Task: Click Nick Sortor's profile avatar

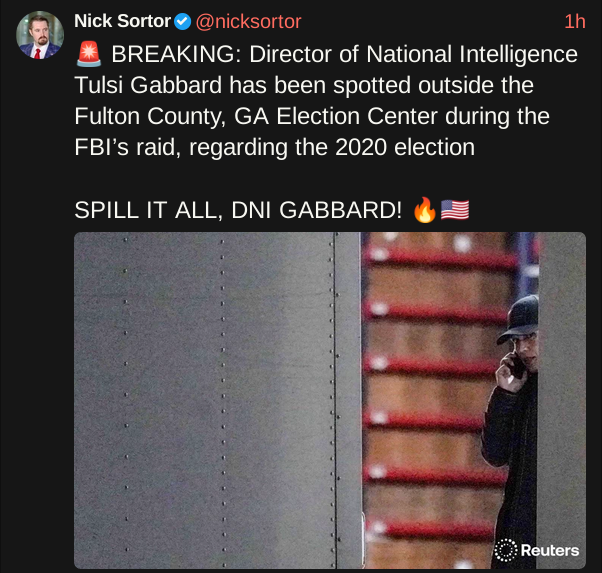Action: point(40,36)
